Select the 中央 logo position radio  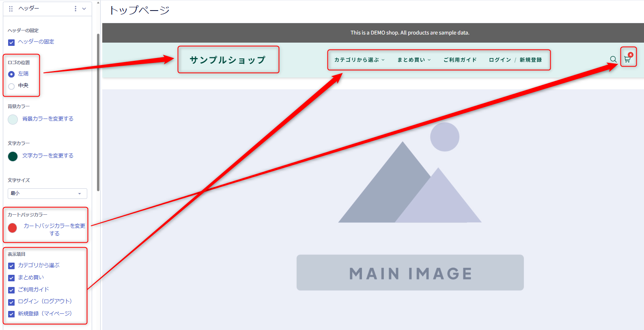tap(11, 86)
